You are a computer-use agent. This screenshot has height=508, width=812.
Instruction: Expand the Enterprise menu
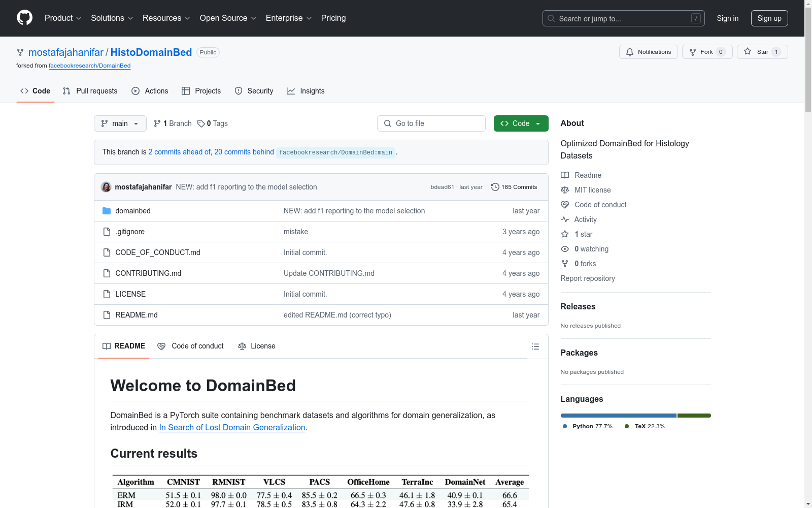(x=289, y=18)
